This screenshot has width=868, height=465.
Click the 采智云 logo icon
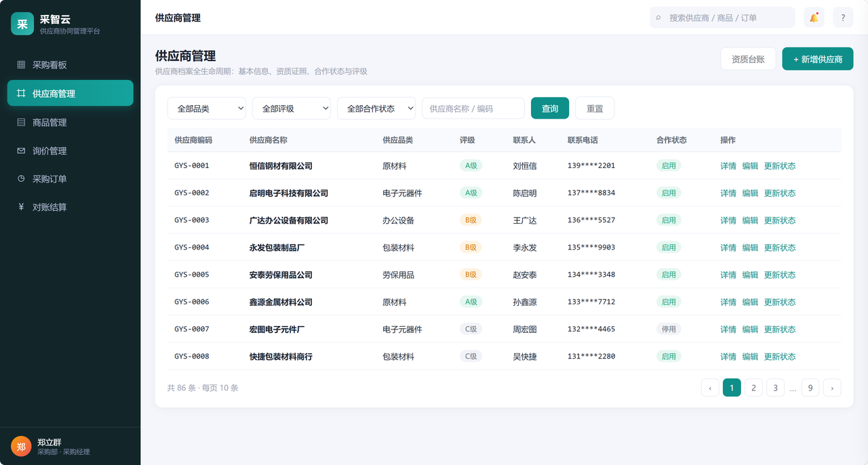[x=22, y=24]
